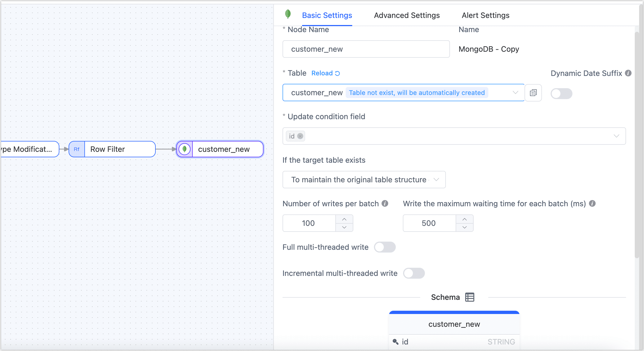
Task: Open the target table exists behavior dropdown
Action: pos(437,180)
